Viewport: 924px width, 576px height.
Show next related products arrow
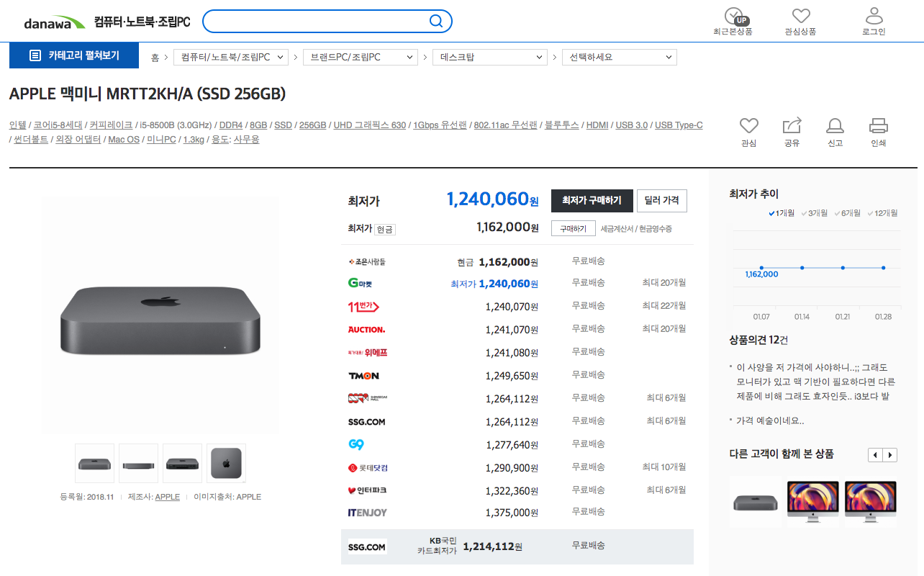click(x=890, y=454)
